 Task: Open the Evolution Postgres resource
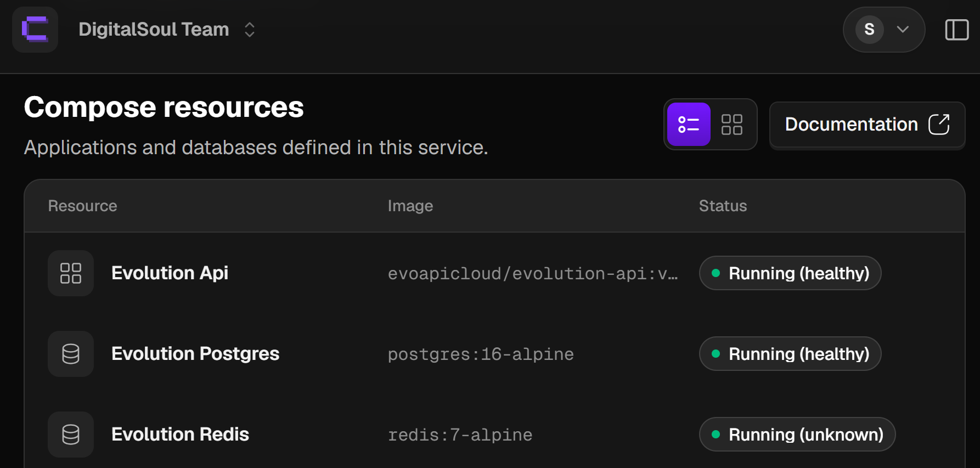point(195,354)
